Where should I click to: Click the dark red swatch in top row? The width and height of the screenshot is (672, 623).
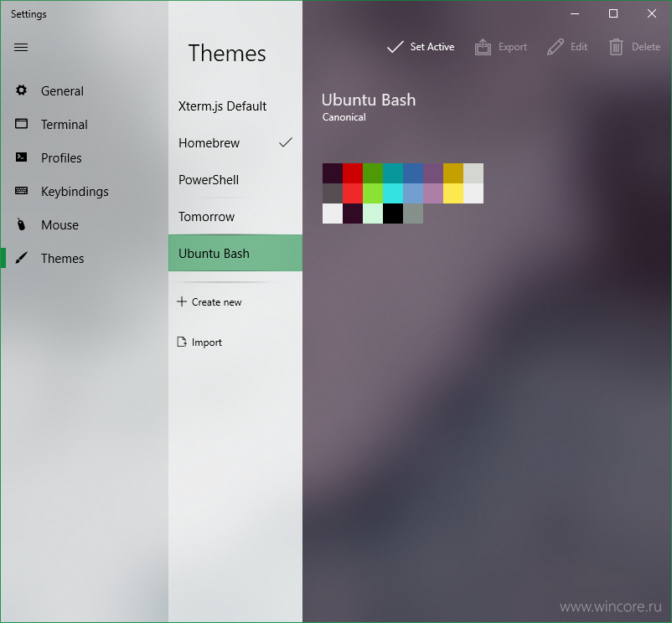[x=353, y=173]
